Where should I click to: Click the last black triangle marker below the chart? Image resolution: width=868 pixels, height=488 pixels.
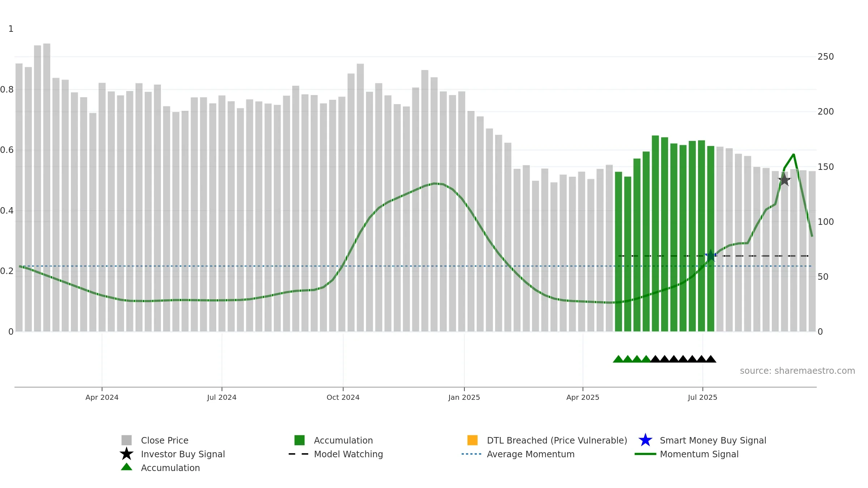coord(711,359)
